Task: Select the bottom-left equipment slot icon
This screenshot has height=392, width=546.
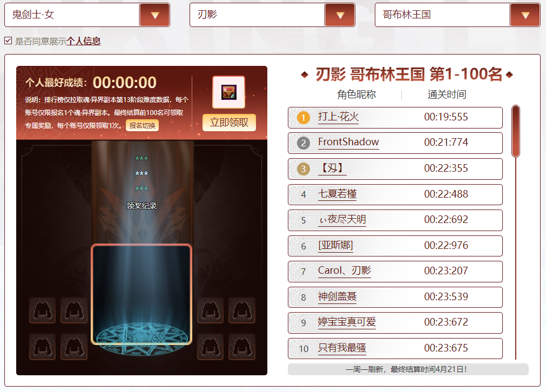Action: [42, 347]
